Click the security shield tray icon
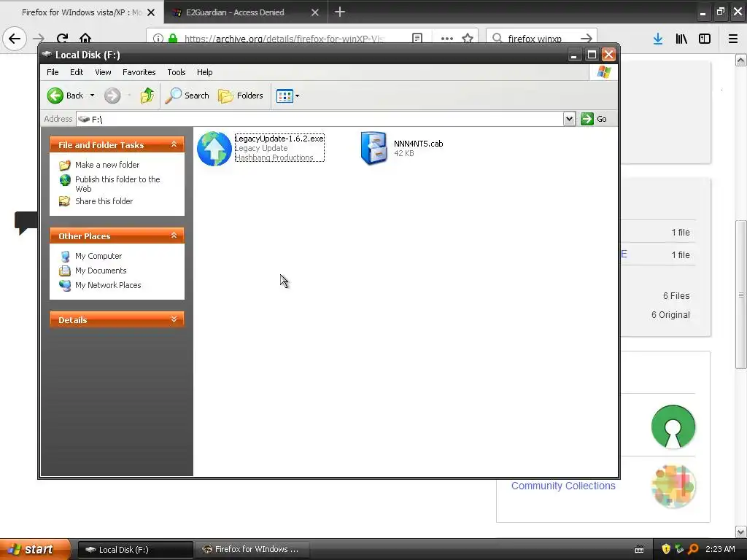The image size is (747, 560). [666, 549]
